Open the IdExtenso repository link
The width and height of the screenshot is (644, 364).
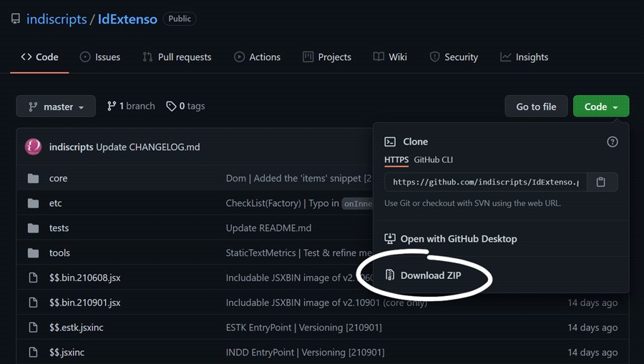click(x=127, y=19)
